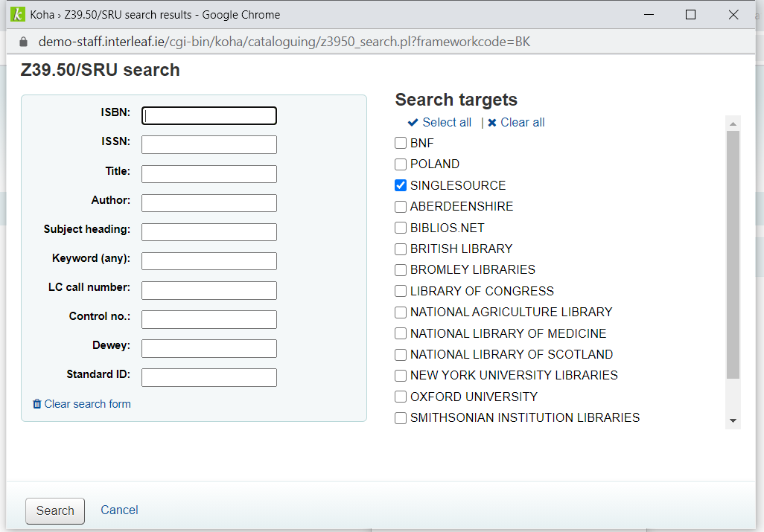
Task: Uncheck the SINGLESOURCE search target
Action: point(401,185)
